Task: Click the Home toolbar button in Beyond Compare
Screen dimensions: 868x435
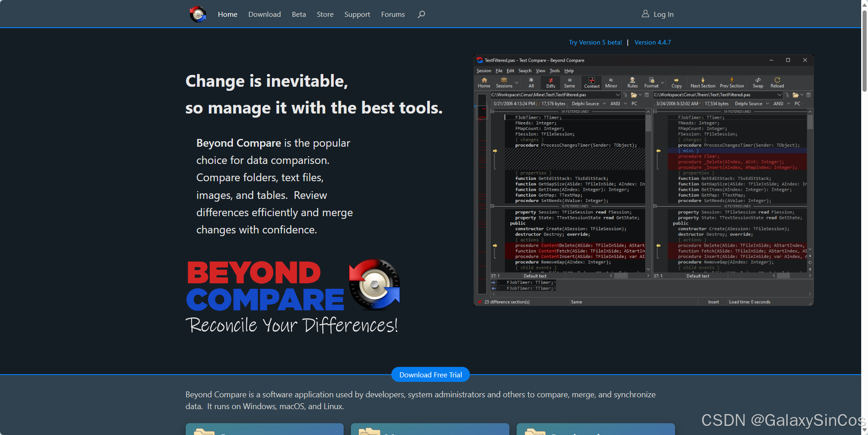Action: 484,82
